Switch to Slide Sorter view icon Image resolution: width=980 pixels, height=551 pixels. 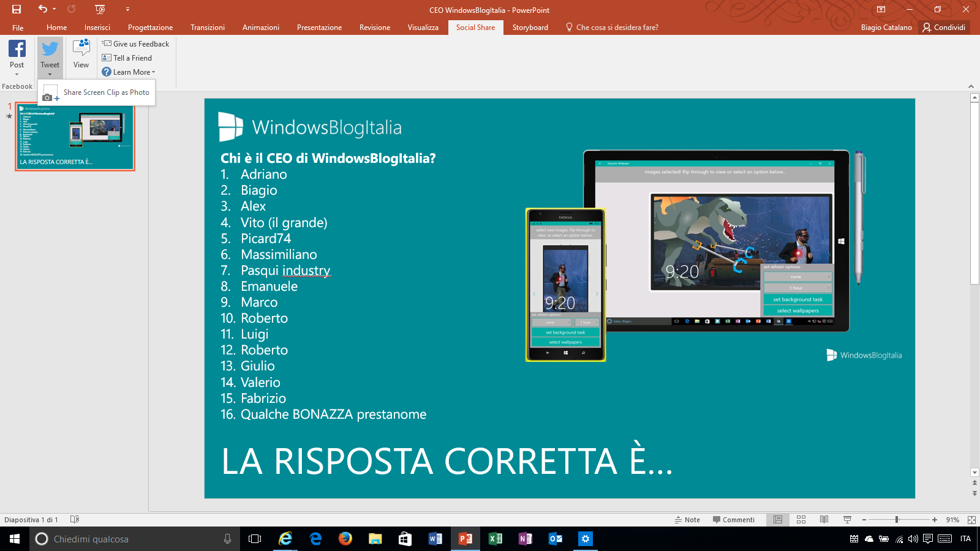point(801,520)
